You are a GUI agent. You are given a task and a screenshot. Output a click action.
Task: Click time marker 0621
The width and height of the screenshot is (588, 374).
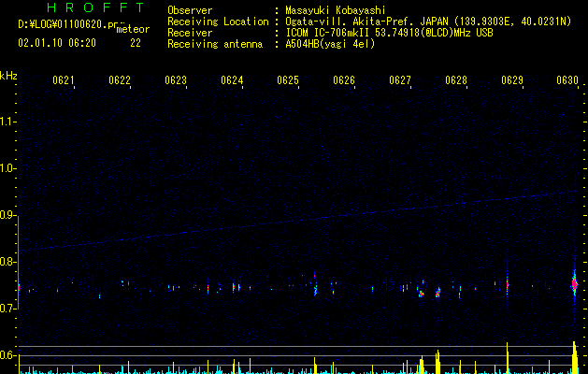pos(63,80)
